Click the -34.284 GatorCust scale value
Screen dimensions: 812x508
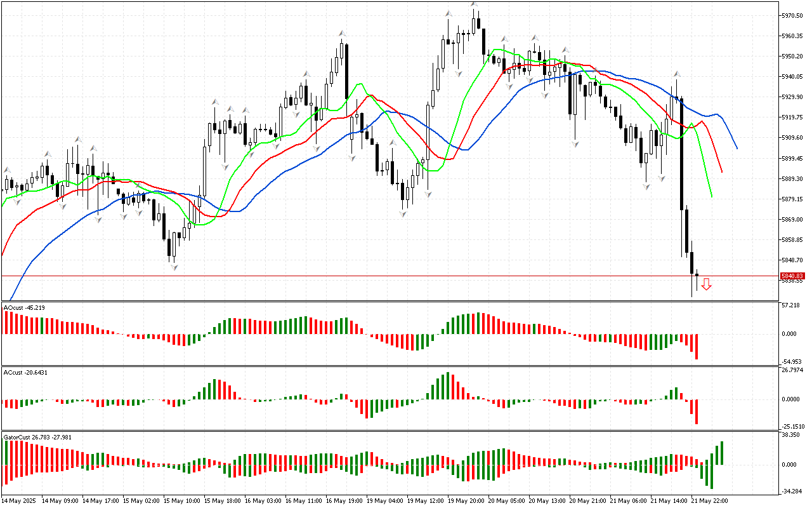coord(792,491)
